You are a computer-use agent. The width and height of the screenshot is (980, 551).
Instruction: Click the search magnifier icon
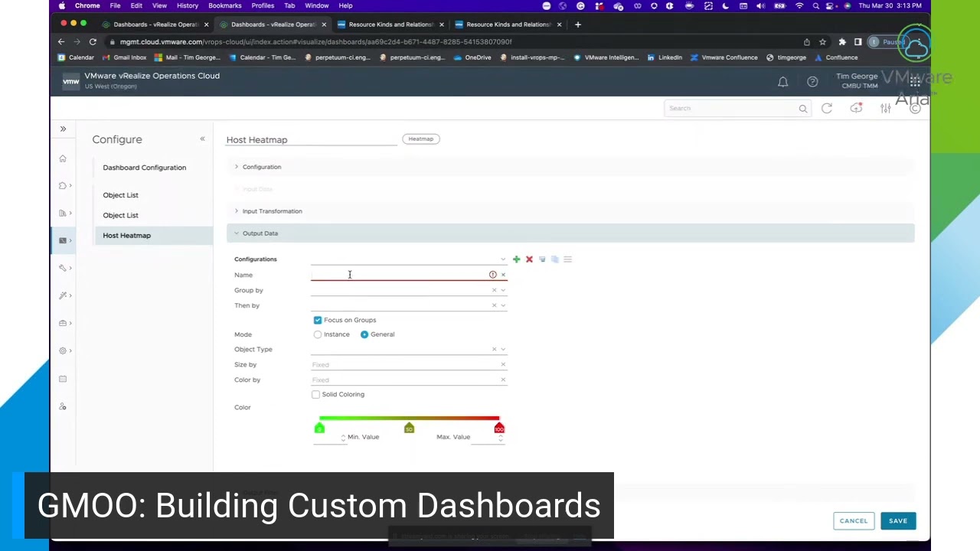pyautogui.click(x=803, y=109)
